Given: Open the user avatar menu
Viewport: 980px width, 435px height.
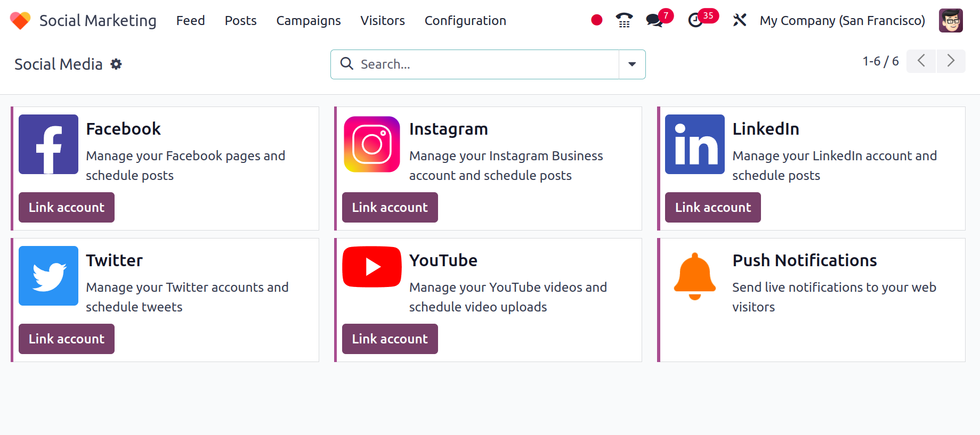Looking at the screenshot, I should point(950,21).
